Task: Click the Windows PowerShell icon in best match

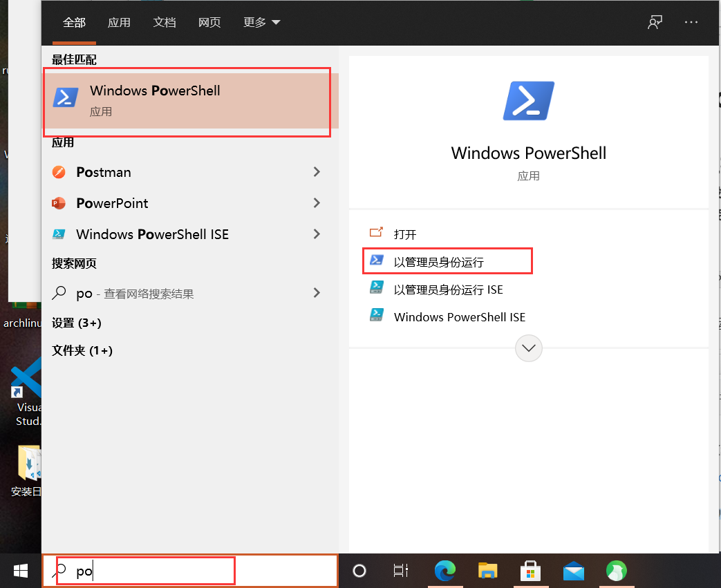Action: (65, 97)
